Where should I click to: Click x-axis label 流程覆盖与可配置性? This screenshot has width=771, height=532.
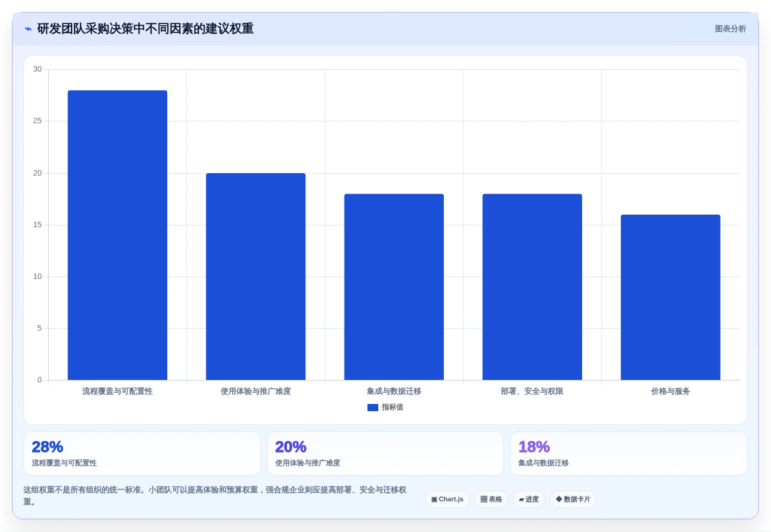117,391
